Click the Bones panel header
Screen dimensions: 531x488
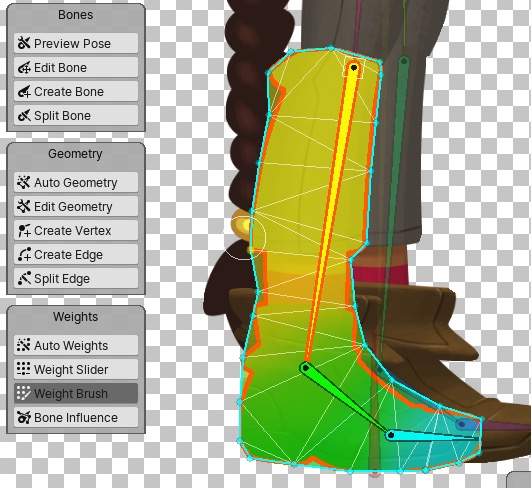76,15
